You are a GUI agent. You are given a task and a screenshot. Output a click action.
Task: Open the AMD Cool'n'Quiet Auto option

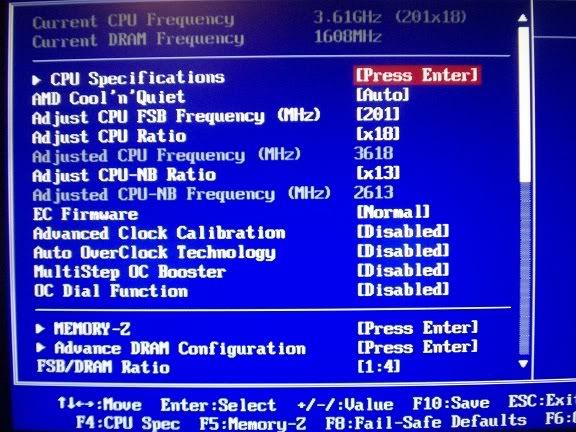pyautogui.click(x=382, y=95)
